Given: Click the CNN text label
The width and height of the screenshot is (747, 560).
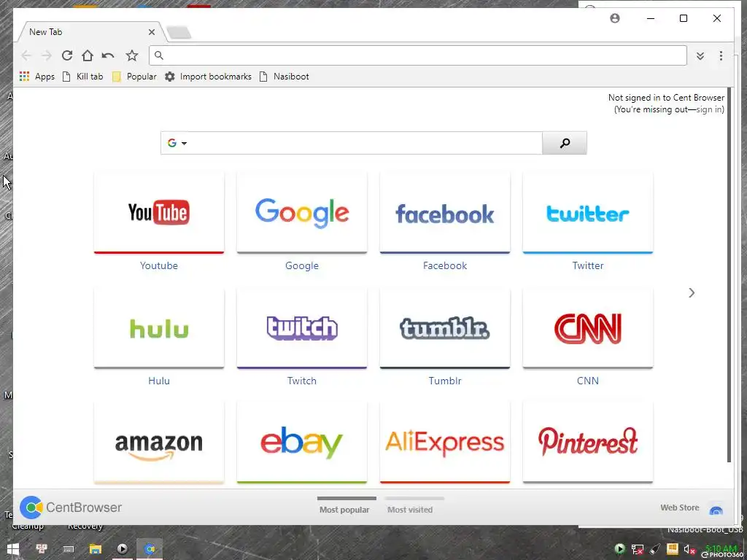Looking at the screenshot, I should point(588,381).
